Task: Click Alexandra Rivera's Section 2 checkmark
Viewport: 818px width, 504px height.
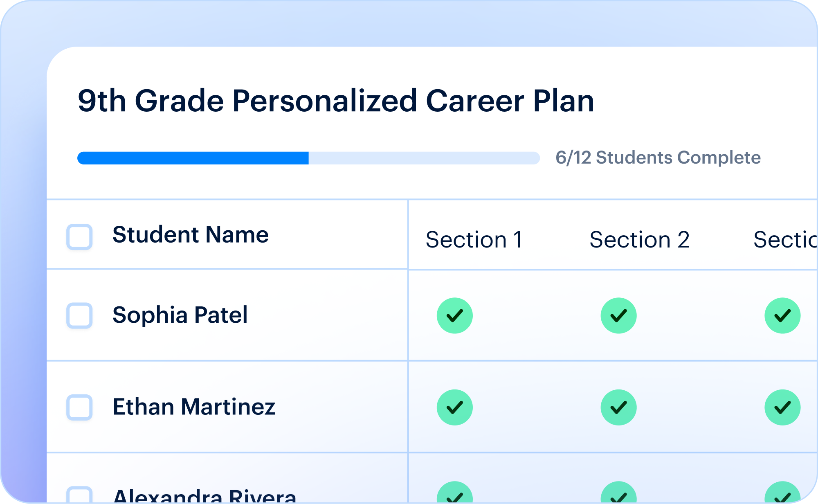Action: click(x=618, y=493)
